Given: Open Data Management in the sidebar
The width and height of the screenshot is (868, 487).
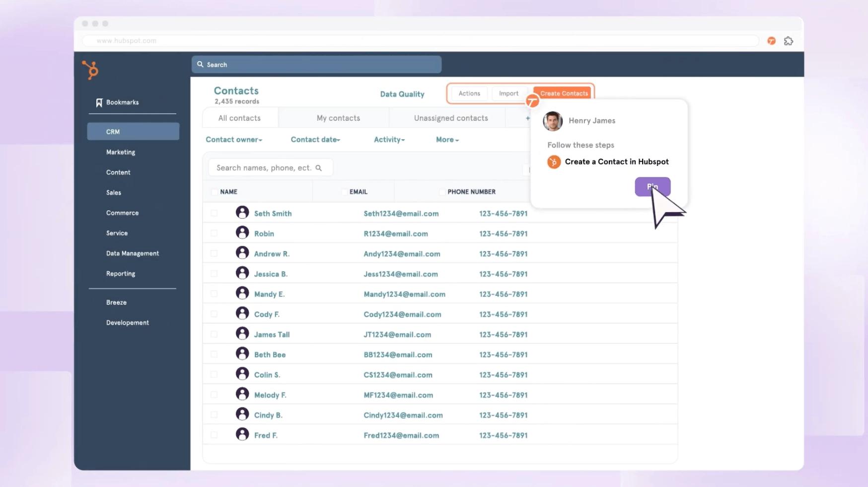Looking at the screenshot, I should [x=133, y=253].
